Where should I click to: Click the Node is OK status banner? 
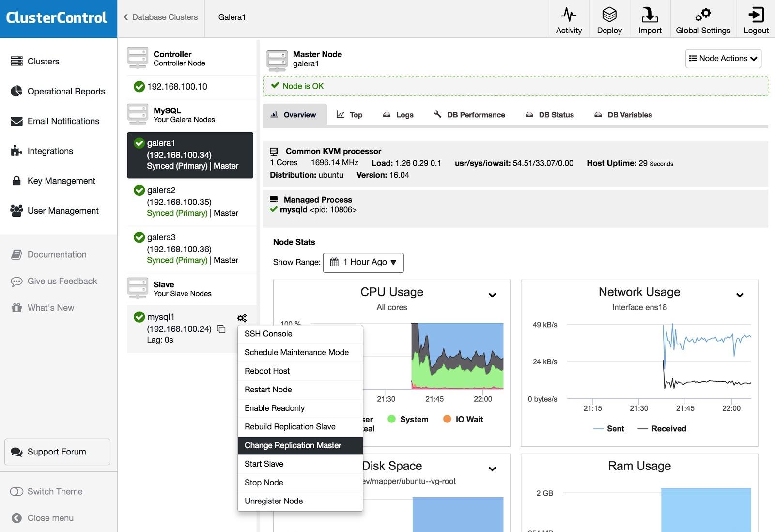click(x=515, y=86)
